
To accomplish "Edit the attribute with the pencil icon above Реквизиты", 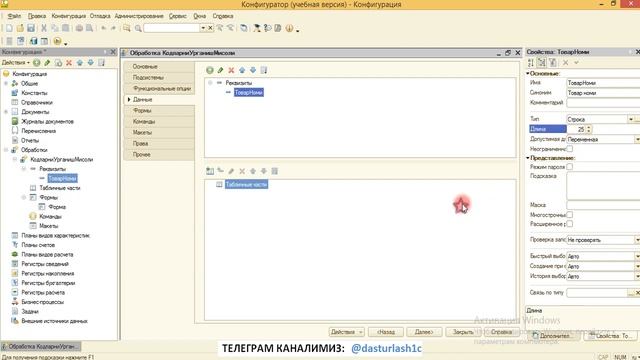I will point(220,70).
